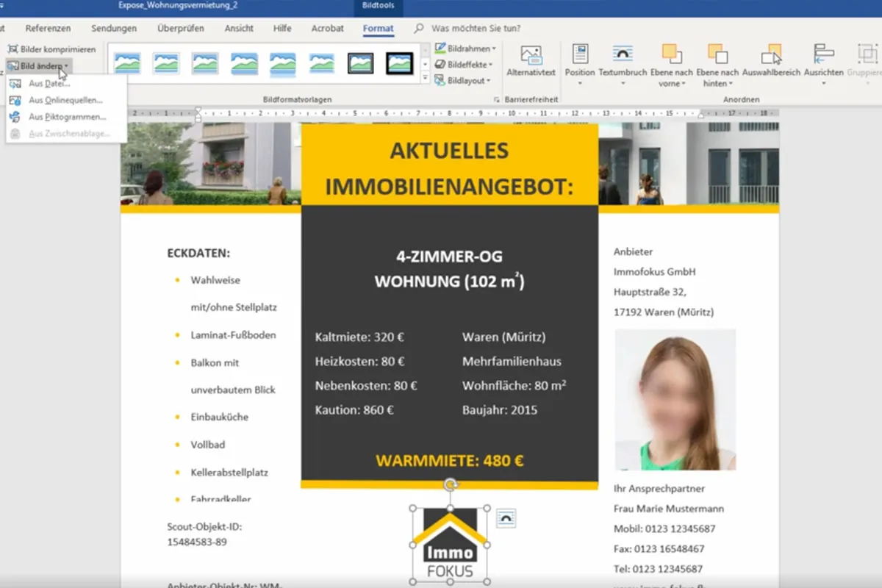Choose Aus Piktogrammen... from the menu
The image size is (882, 588).
click(x=67, y=117)
